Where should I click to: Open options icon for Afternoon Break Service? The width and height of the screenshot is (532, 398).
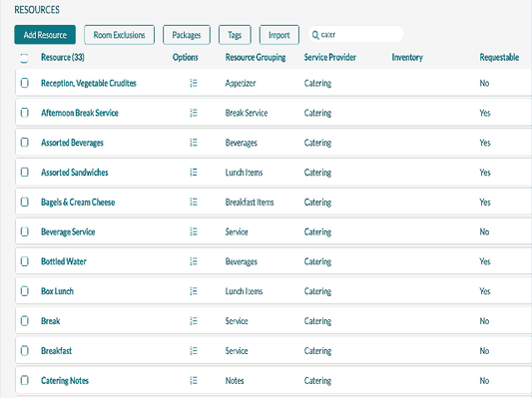pyautogui.click(x=194, y=113)
